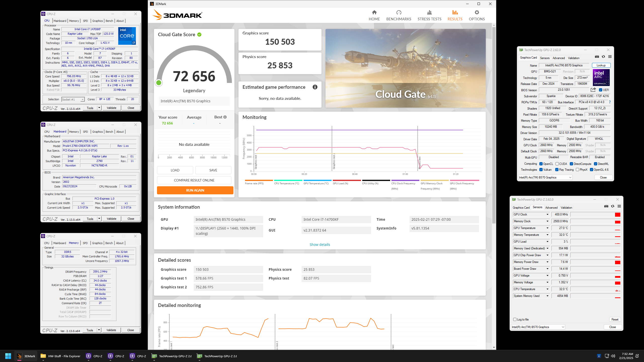Open the Validation tab in the GPU-Z Sensors window

(566, 208)
